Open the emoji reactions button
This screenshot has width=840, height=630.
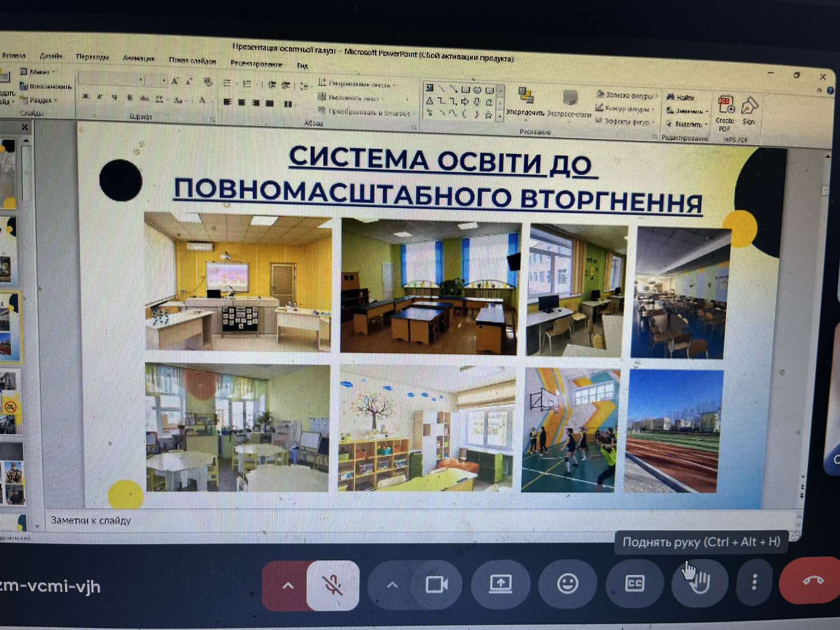click(568, 584)
